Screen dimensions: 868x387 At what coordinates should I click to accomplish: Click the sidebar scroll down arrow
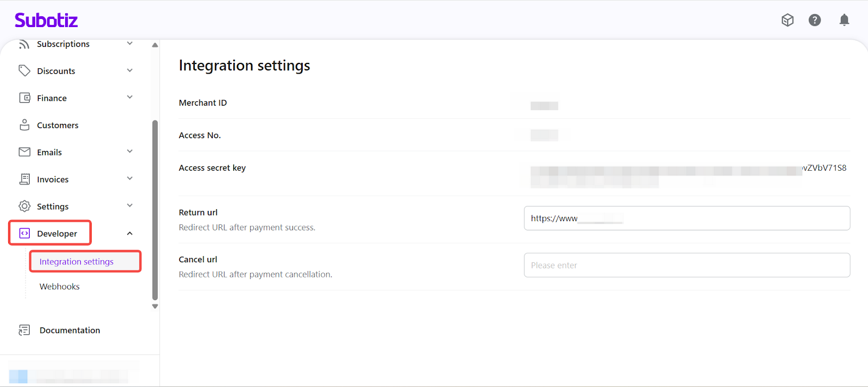click(155, 306)
